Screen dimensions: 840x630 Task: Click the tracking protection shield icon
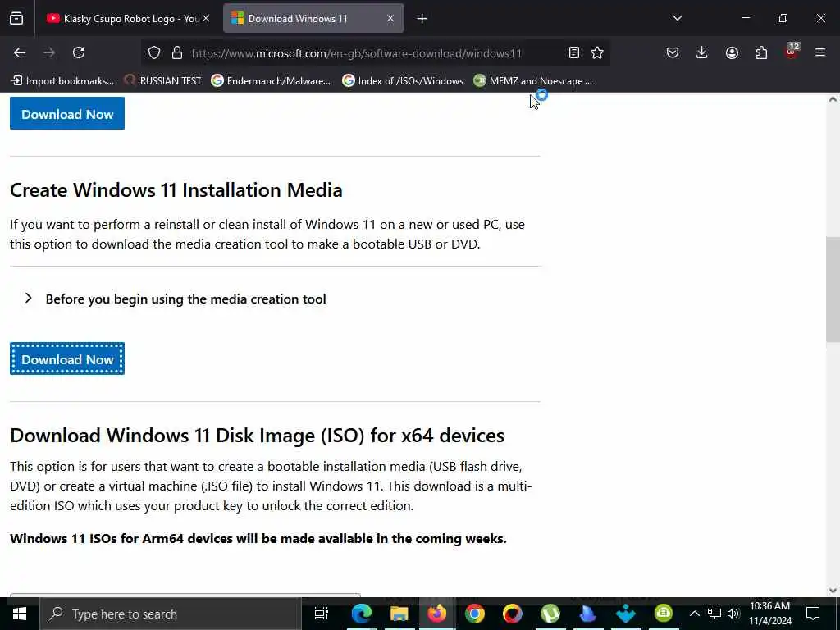154,52
